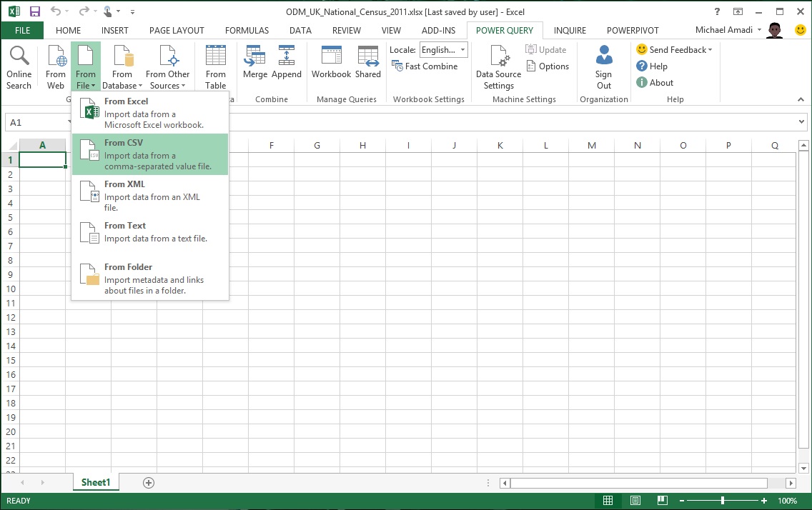
Task: Open the FILE tab
Action: point(22,31)
